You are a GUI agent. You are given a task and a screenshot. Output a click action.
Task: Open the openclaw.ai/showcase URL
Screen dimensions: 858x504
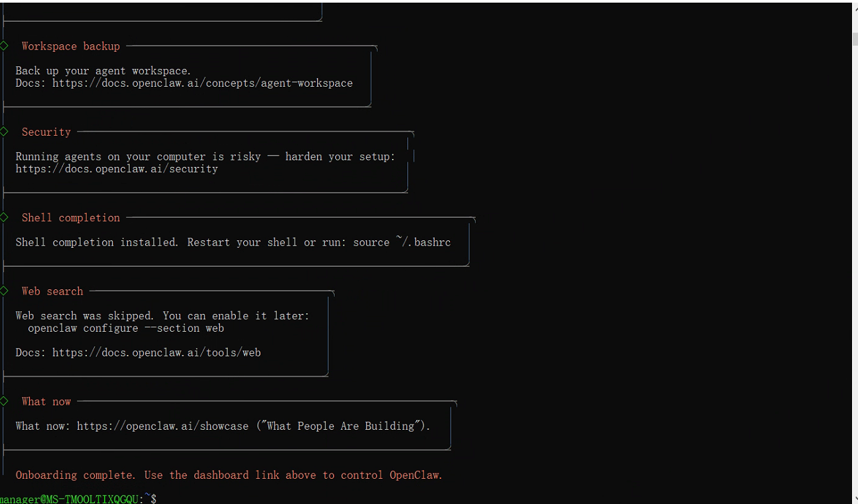pyautogui.click(x=163, y=426)
